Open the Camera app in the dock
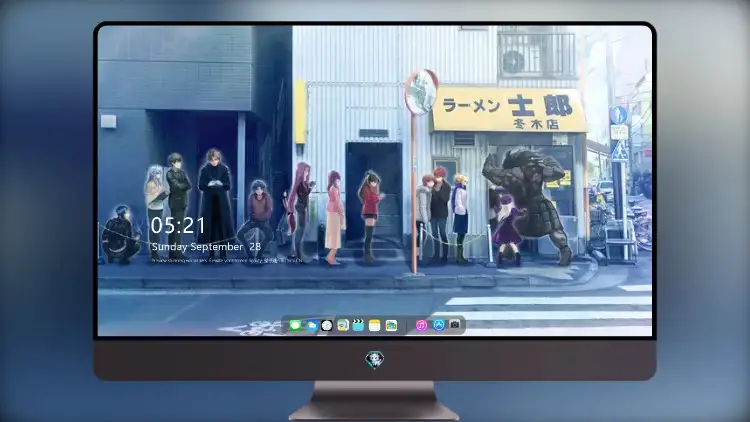The image size is (750, 422). coord(455,325)
